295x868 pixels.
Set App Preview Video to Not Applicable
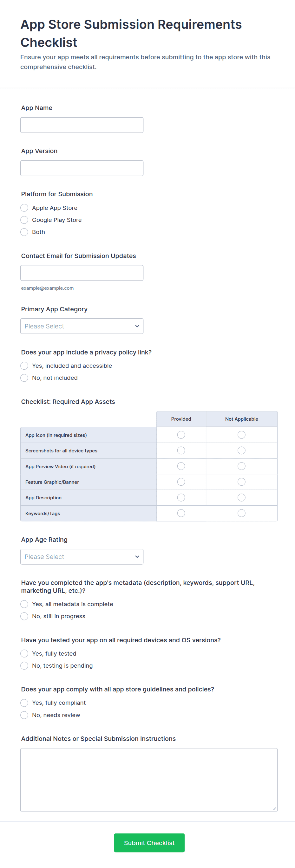point(241,466)
